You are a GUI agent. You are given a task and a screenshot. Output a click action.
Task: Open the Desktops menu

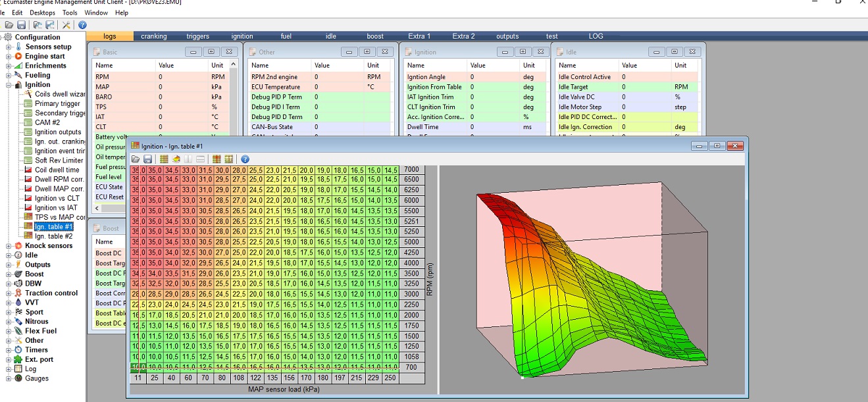point(43,13)
